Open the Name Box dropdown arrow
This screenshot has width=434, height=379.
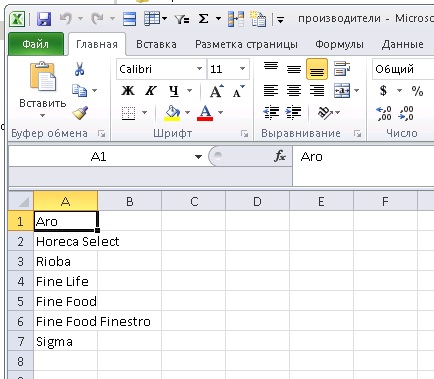click(198, 156)
